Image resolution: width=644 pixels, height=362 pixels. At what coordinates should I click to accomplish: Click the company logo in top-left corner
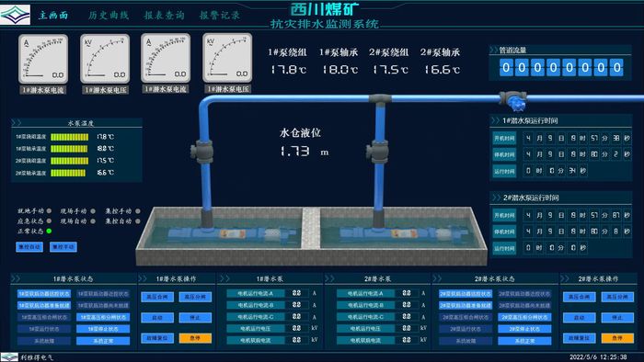tap(16, 15)
